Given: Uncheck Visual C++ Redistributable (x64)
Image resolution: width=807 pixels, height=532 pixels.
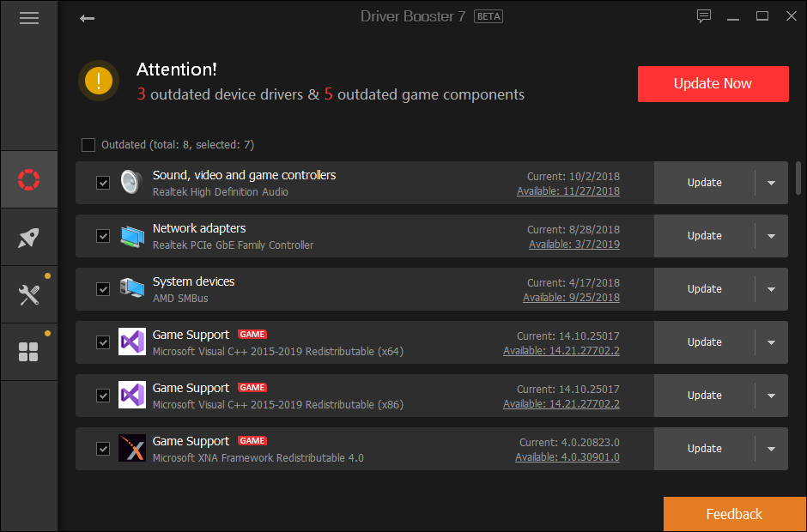Looking at the screenshot, I should pyautogui.click(x=103, y=342).
